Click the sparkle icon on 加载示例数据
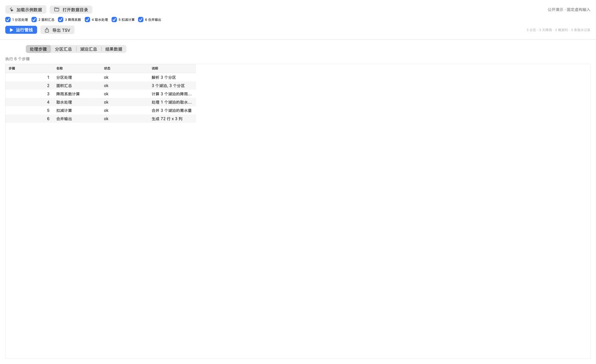596x364 pixels. tap(11, 9)
